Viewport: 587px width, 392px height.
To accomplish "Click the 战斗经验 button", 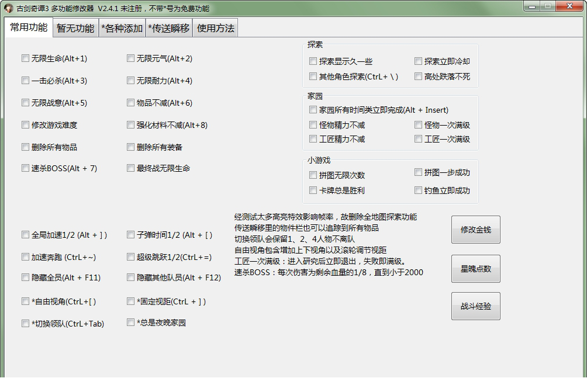I will [x=475, y=306].
